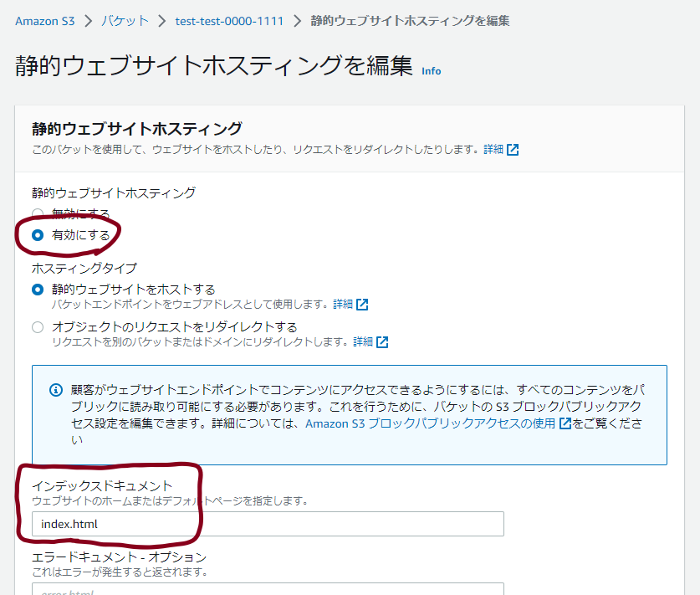The height and width of the screenshot is (595, 700).
Task: Open the Amazon S3 breadcrumb link
Action: coord(44,21)
